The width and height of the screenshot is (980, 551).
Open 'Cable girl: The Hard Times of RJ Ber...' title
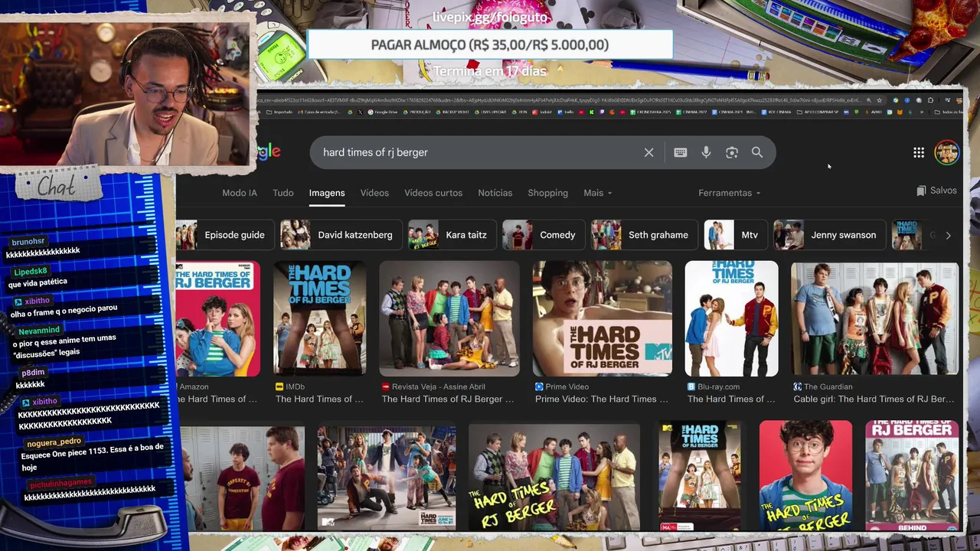(874, 399)
